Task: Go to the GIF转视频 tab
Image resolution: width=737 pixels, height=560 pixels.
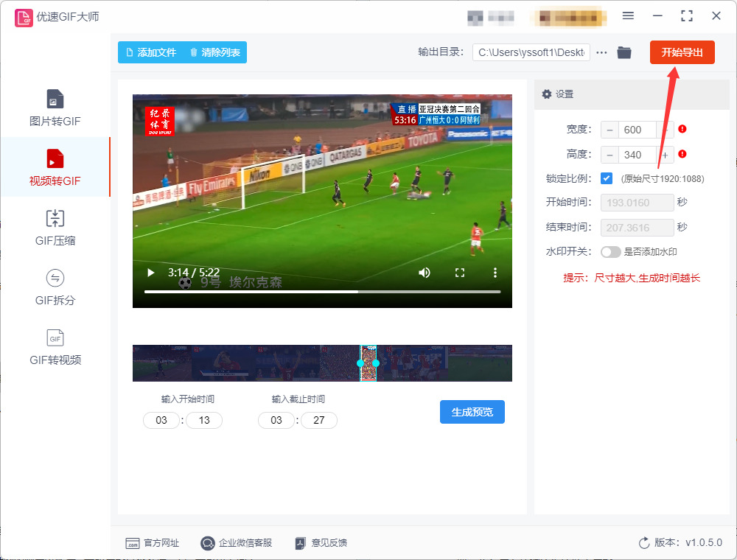Action: (x=55, y=346)
